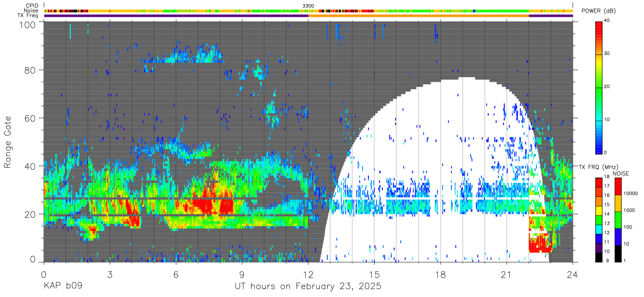
Task: Click UT hour tick 9 on time axis
Action: click(242, 273)
